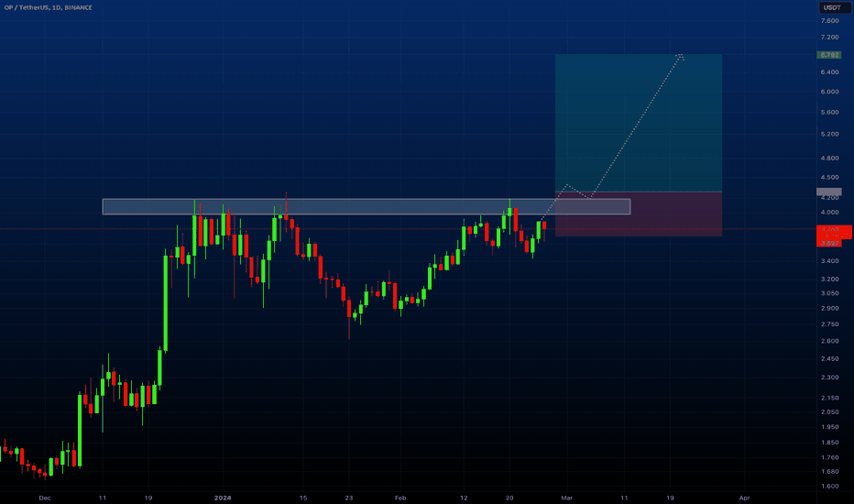Click the 15 date label on time axis
This screenshot has height=504, width=854.
(303, 498)
